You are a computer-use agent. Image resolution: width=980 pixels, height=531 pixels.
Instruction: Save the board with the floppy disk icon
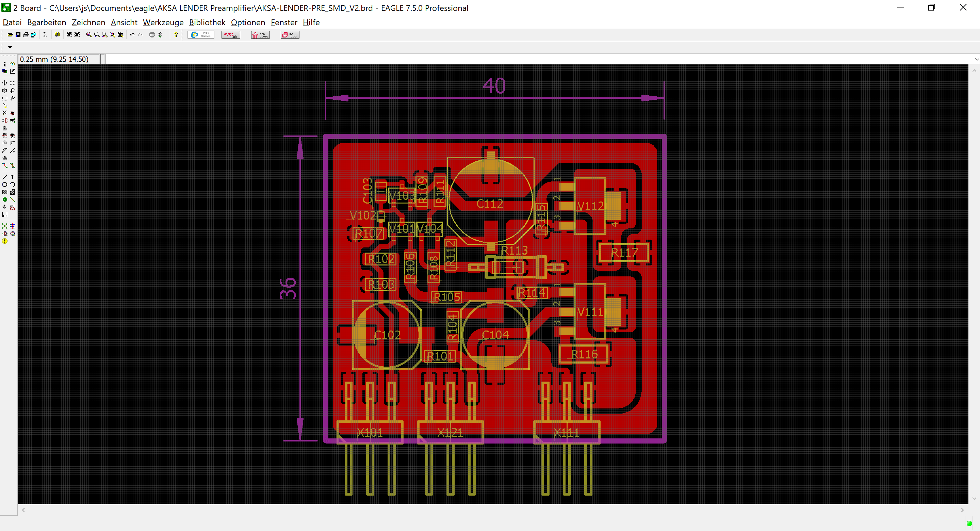tap(18, 35)
